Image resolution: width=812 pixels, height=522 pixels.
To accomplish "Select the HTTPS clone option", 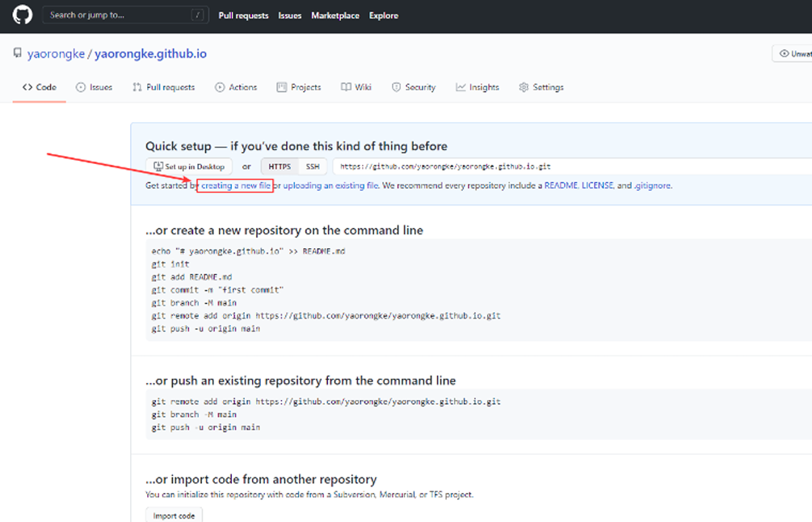I will pyautogui.click(x=280, y=166).
